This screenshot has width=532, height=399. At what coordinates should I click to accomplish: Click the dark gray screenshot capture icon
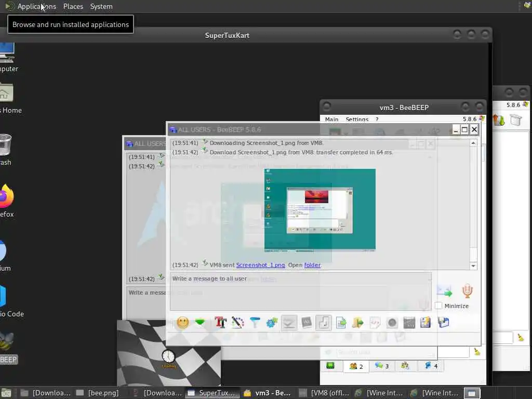click(x=409, y=322)
